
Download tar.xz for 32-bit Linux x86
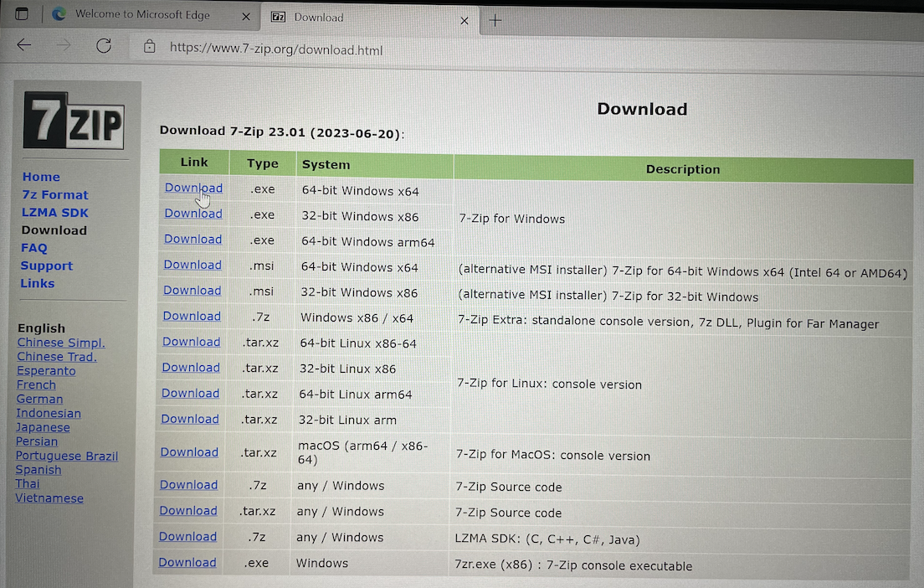coord(190,368)
